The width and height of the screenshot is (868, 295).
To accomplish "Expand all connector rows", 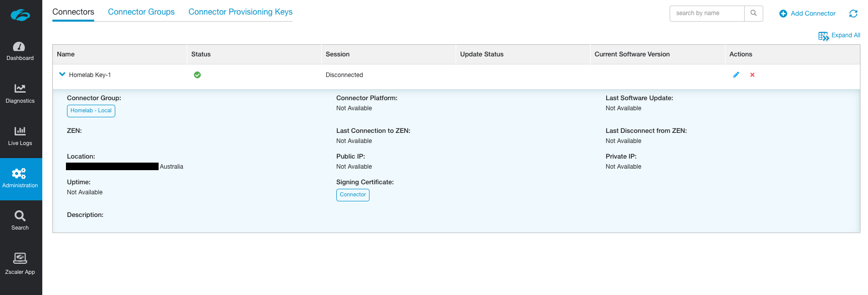I will 839,35.
